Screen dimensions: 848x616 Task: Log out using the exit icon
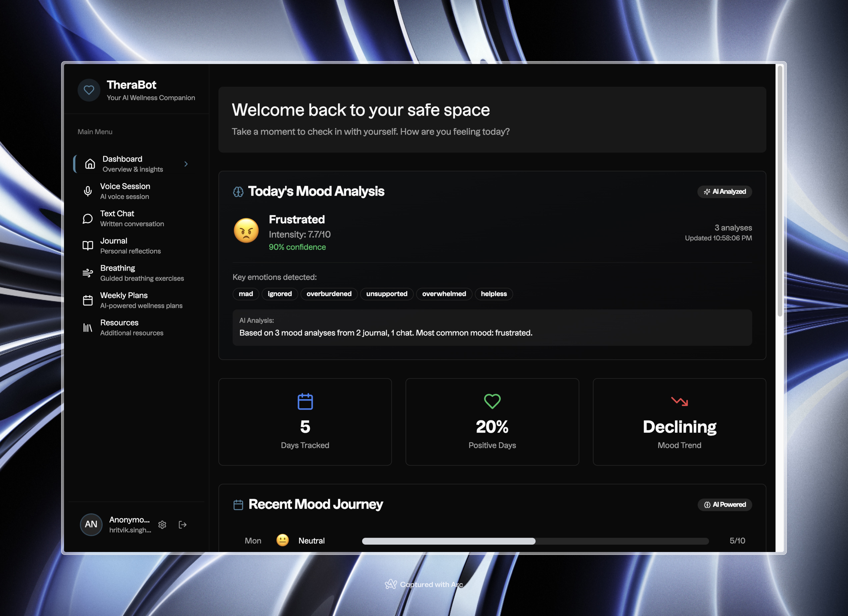click(182, 525)
